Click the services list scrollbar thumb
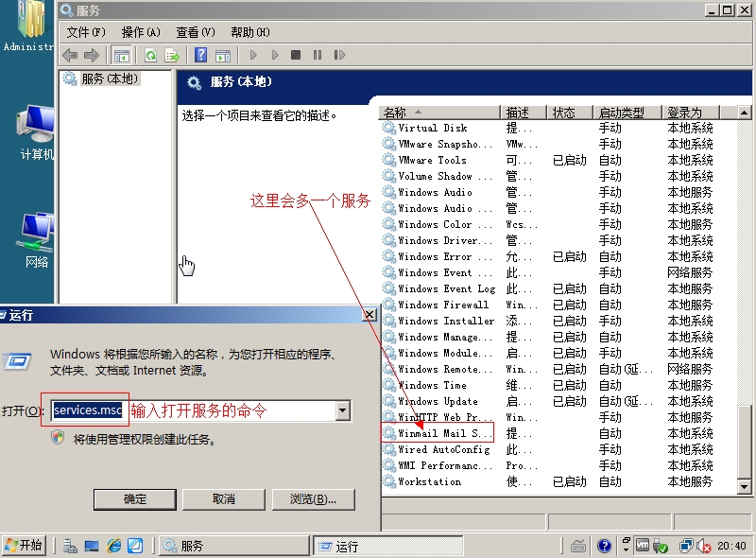Viewport: 756px width, 558px height. 744,441
